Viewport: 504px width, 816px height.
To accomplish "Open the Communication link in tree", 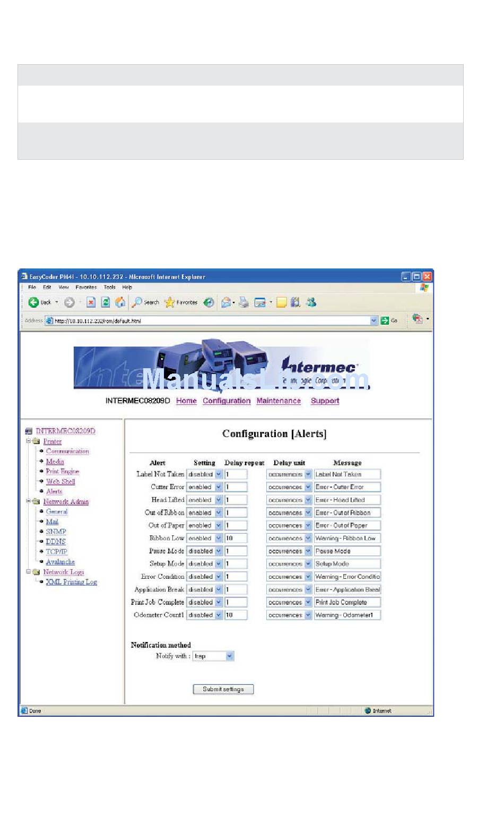I will coord(67,452).
